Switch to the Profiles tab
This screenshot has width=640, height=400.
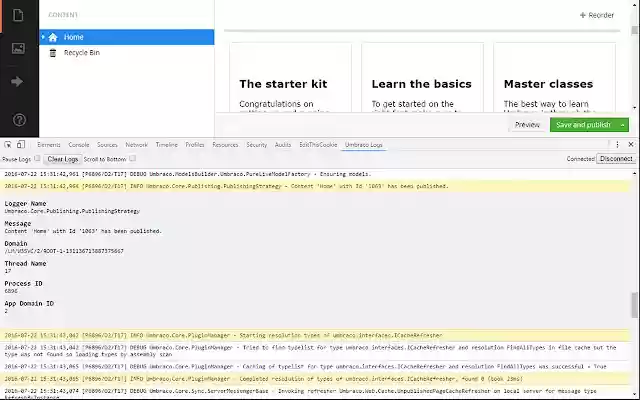(x=195, y=145)
